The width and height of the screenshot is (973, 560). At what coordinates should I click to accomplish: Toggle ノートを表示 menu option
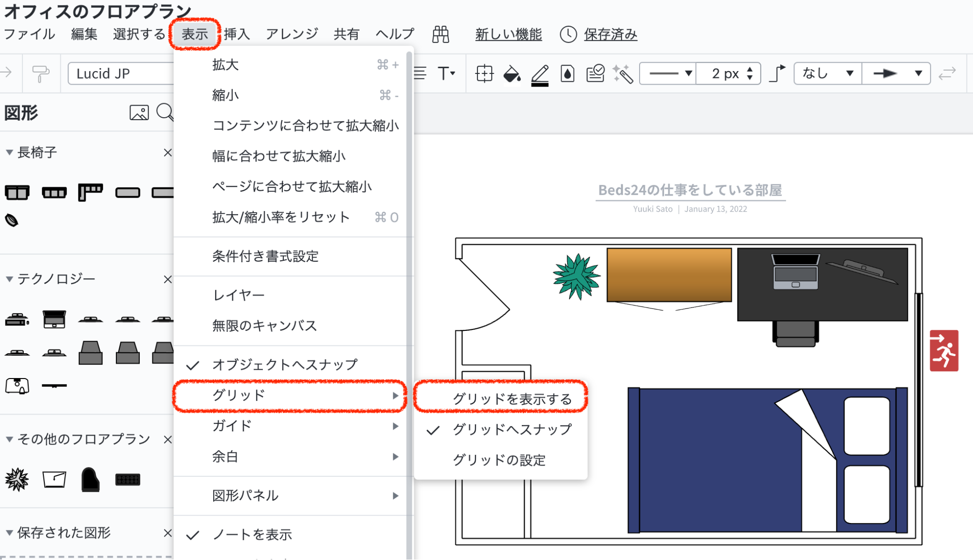pos(252,534)
